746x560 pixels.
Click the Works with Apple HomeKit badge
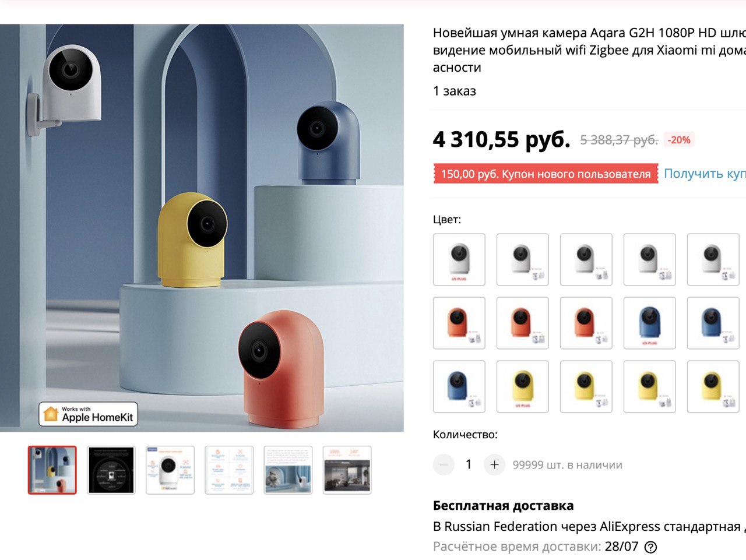click(x=89, y=414)
